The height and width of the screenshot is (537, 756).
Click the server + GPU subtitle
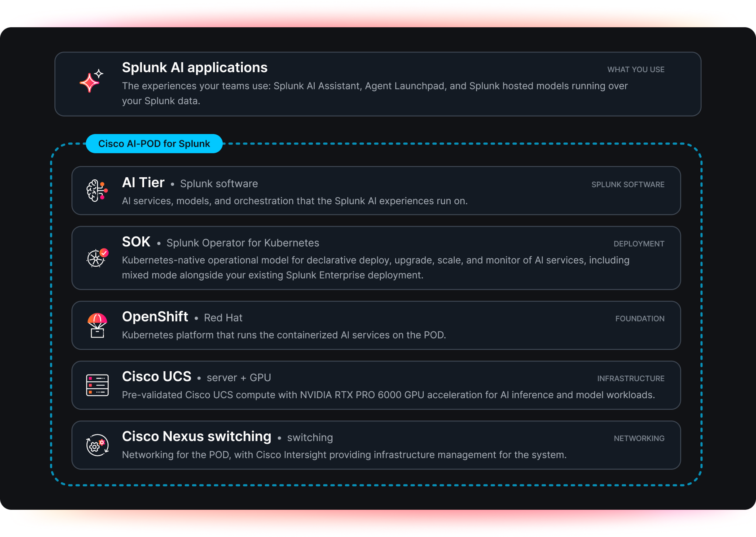click(238, 378)
